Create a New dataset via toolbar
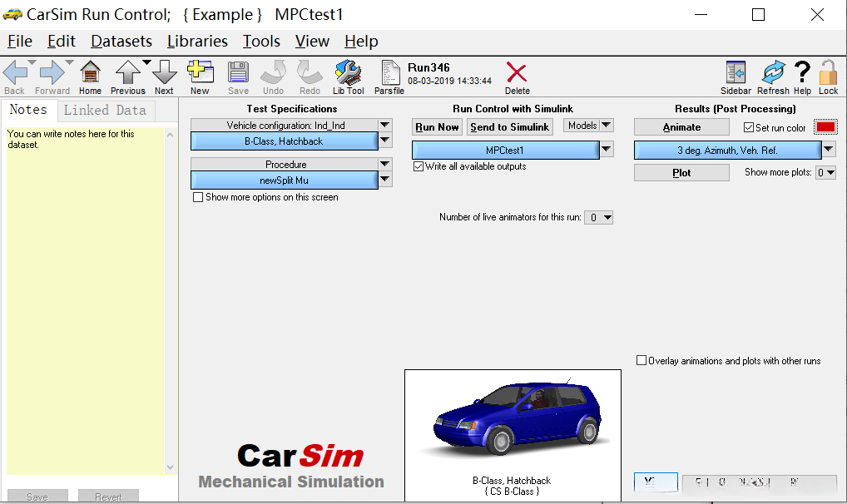Screen dimensions: 847x504 [x=200, y=73]
